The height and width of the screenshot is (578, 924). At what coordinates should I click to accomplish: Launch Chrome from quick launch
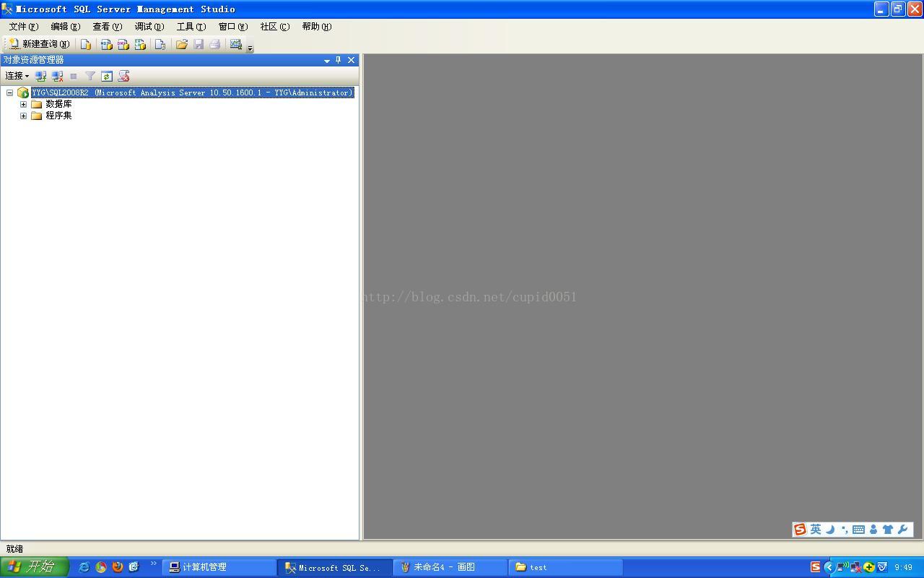(100, 567)
